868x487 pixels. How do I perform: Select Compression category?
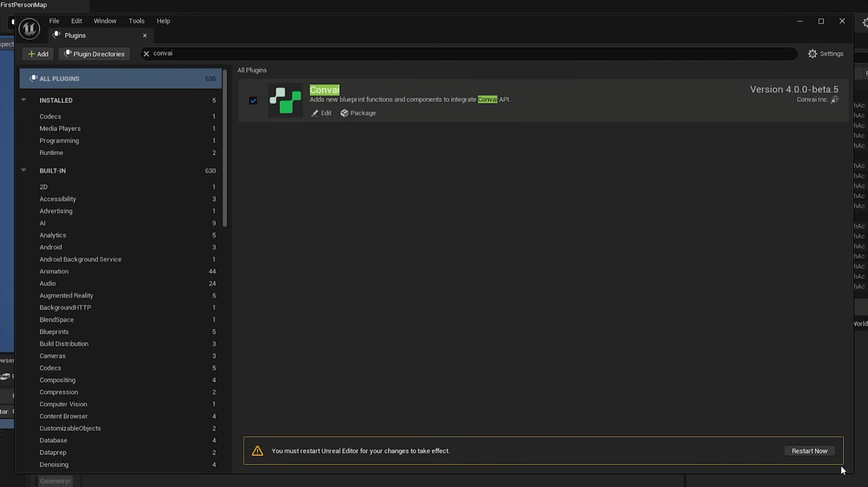[x=121, y=392]
